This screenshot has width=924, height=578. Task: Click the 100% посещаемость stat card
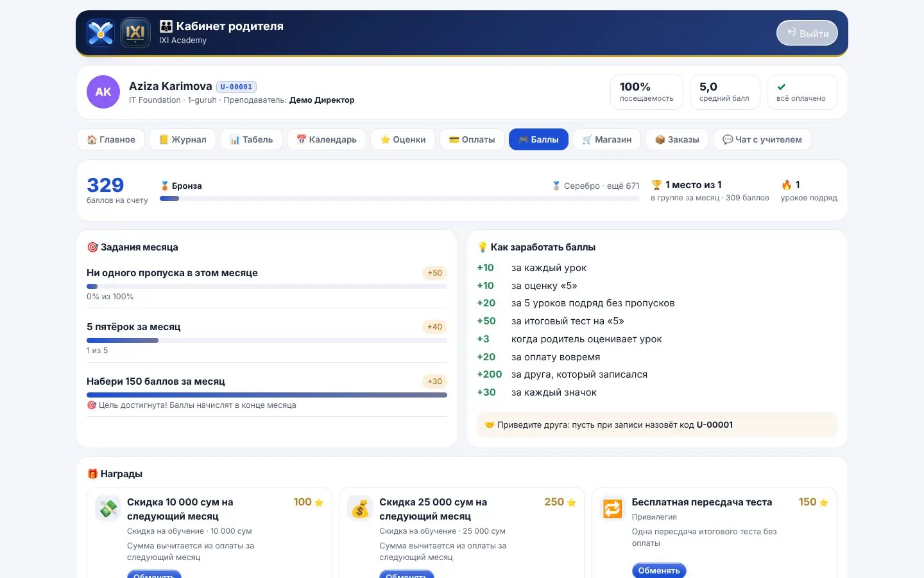(x=647, y=92)
